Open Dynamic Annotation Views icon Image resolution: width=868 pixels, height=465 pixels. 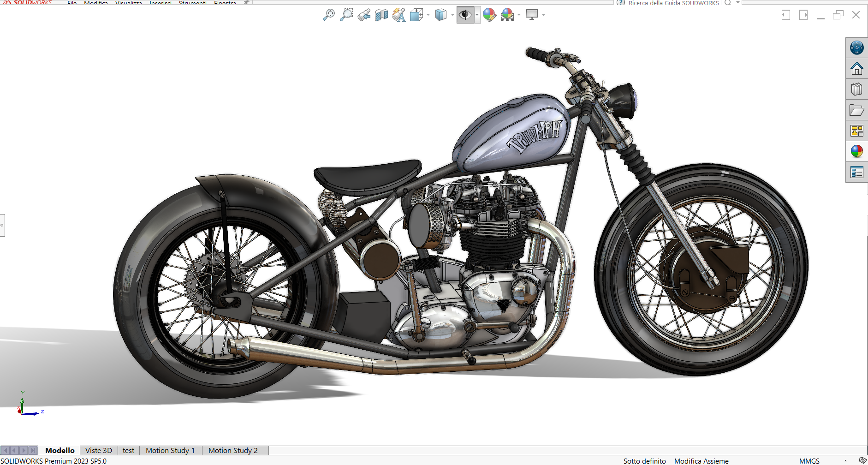[x=399, y=15]
